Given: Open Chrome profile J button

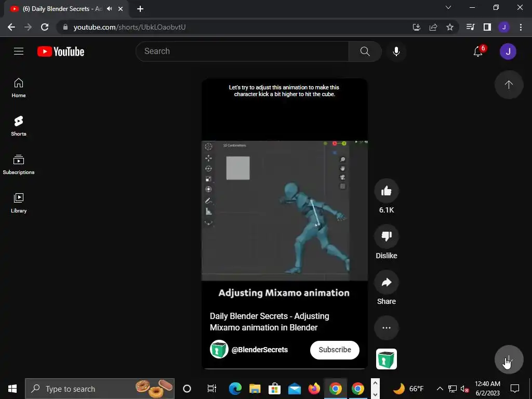Looking at the screenshot, I should pyautogui.click(x=504, y=27).
